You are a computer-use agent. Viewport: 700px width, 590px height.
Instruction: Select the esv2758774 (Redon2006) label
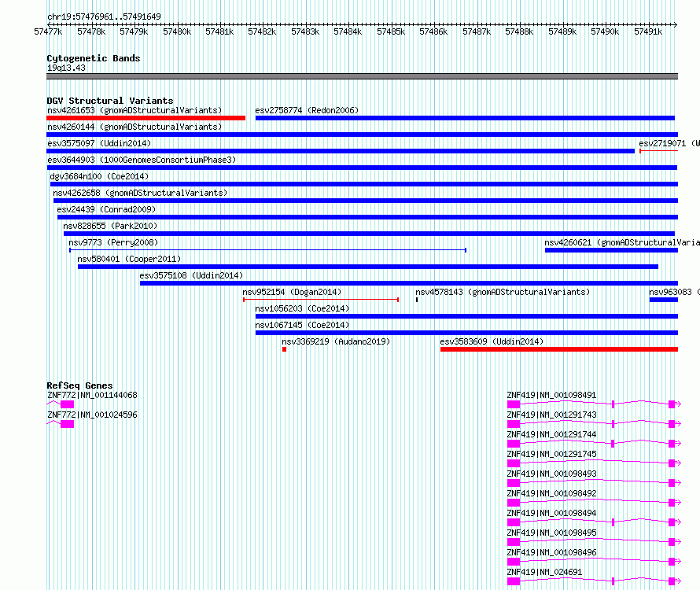pos(307,110)
